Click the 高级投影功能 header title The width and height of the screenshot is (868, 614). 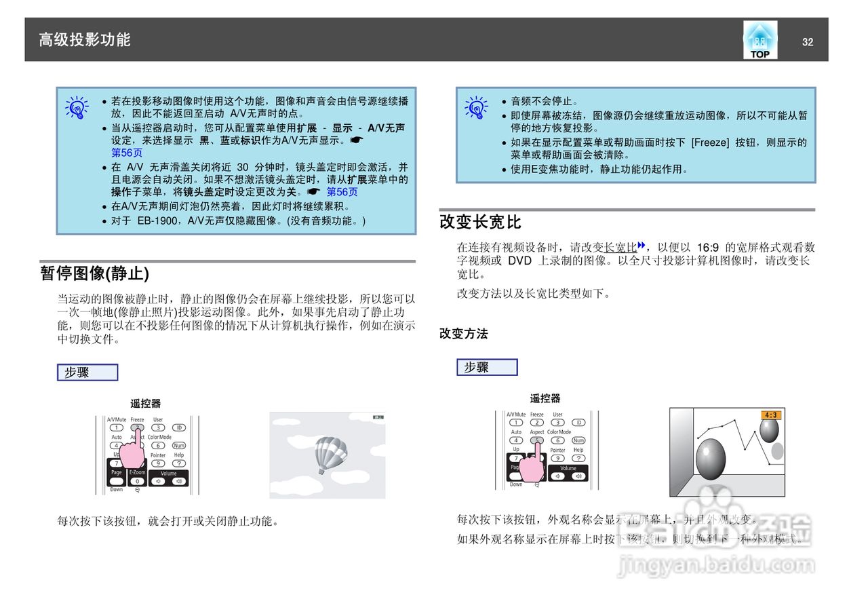85,39
